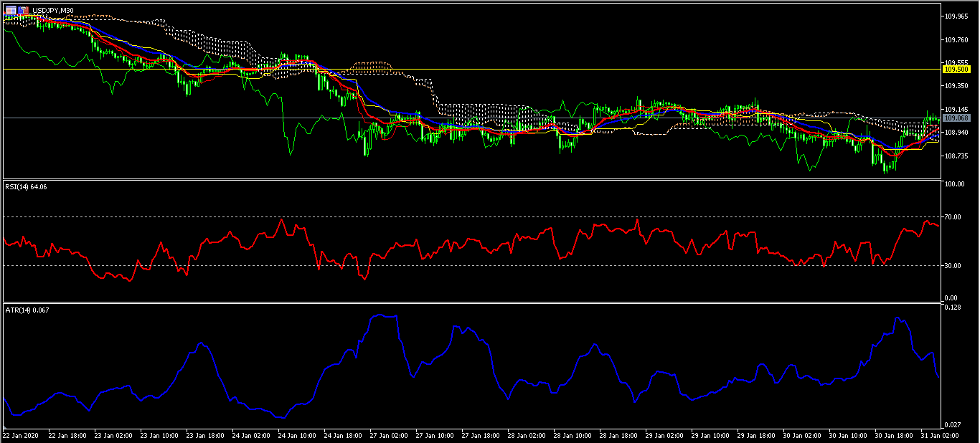980x443 pixels.
Task: Click the 22 Jan 2020 date label
Action: pyautogui.click(x=20, y=435)
